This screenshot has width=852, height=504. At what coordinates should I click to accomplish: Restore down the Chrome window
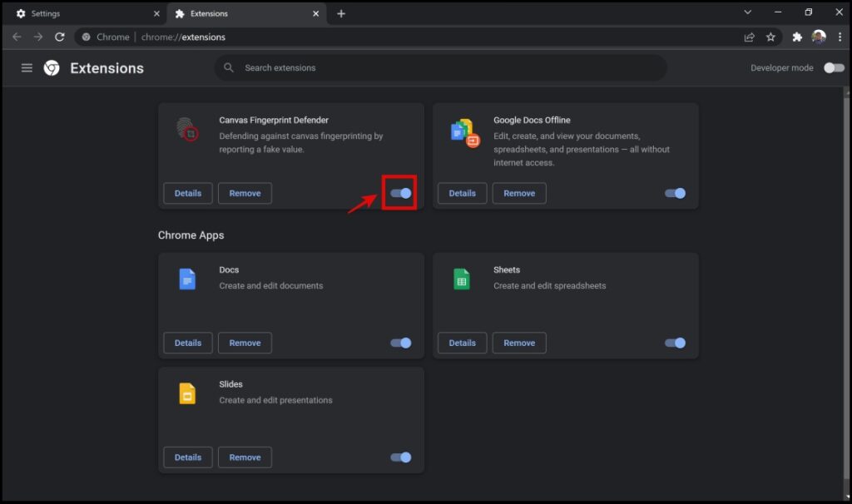pos(809,12)
